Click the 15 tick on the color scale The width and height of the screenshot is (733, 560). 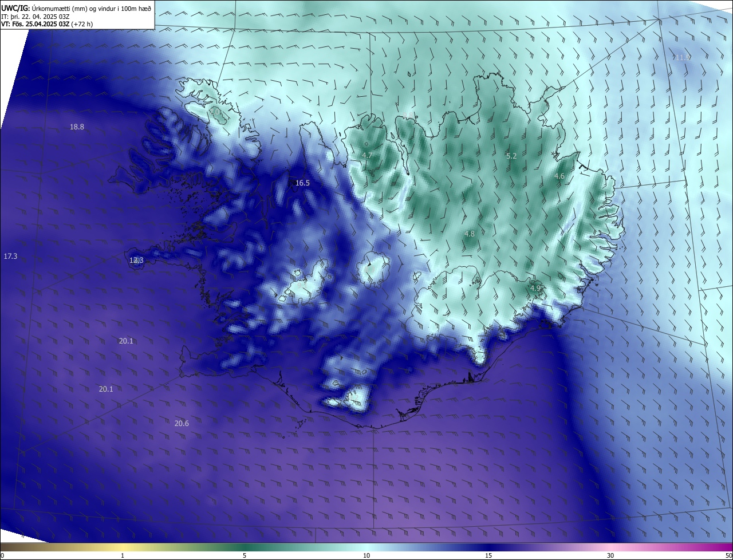pyautogui.click(x=488, y=555)
